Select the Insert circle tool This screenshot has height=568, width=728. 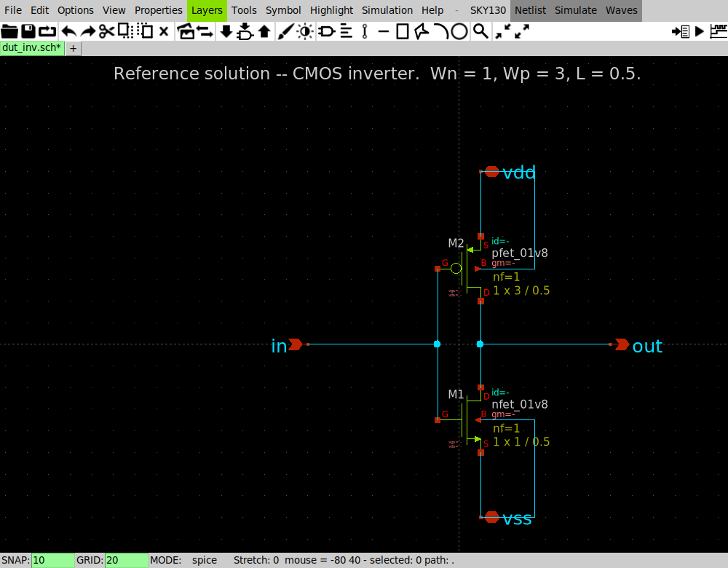[x=459, y=31]
